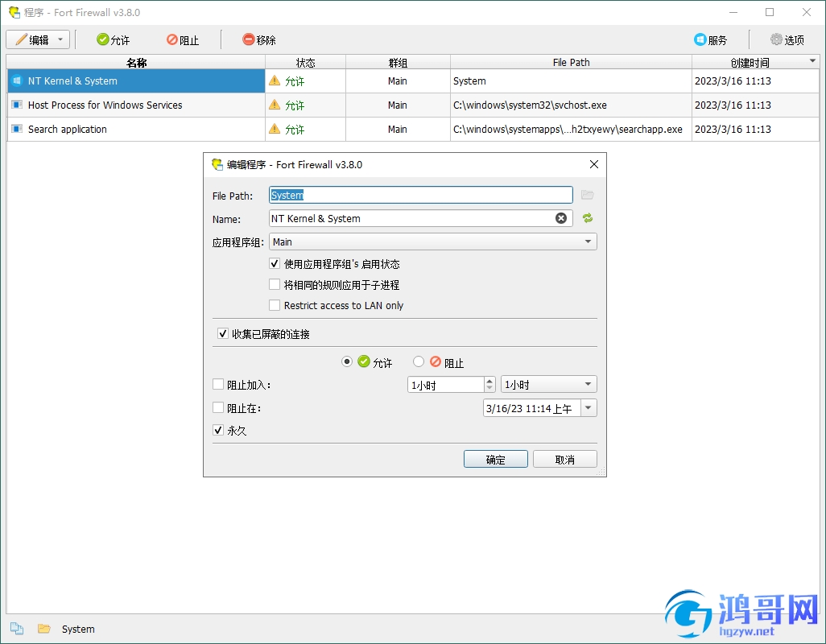Click the 3/16/23 11:14 date field
The image size is (826, 644).
pyautogui.click(x=531, y=408)
